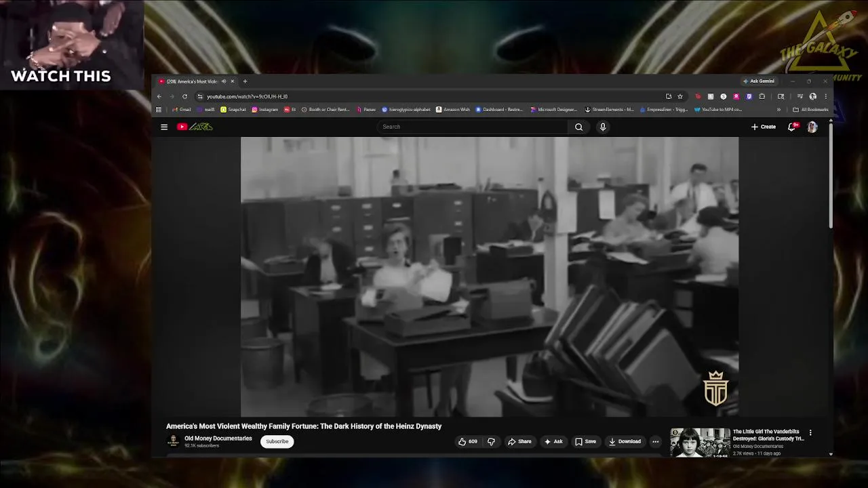Go to YouTube home via the logo
868x488 pixels.
195,127
